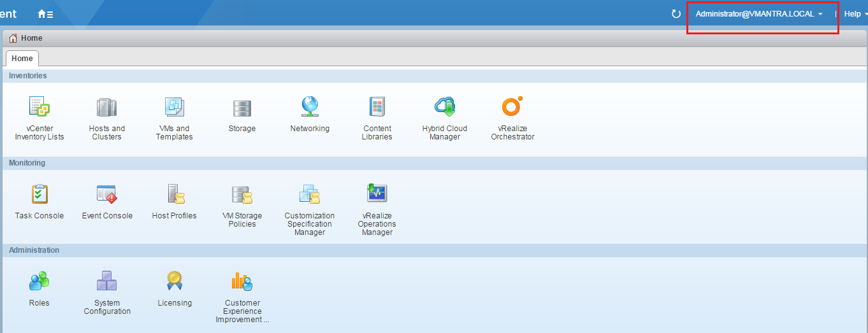Open the home navigation menu icon
This screenshot has width=868, height=333.
pos(45,13)
